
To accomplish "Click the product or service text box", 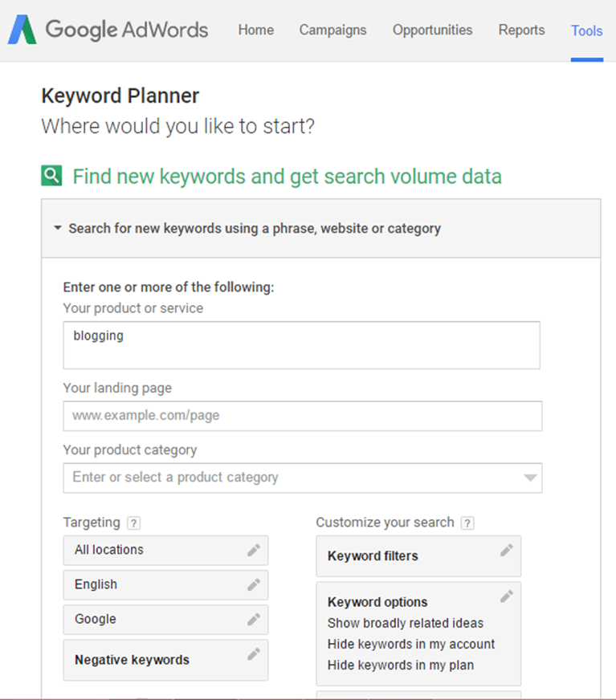I will click(301, 345).
